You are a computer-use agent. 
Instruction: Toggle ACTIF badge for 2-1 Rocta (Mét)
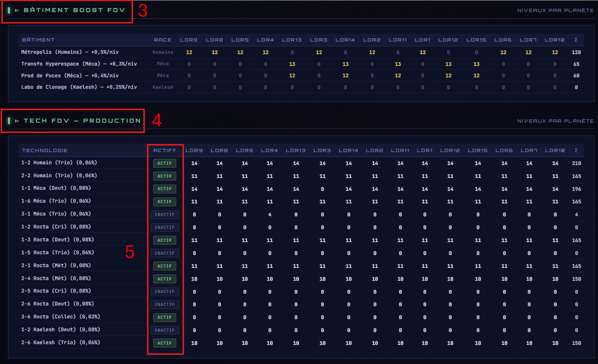pos(165,266)
